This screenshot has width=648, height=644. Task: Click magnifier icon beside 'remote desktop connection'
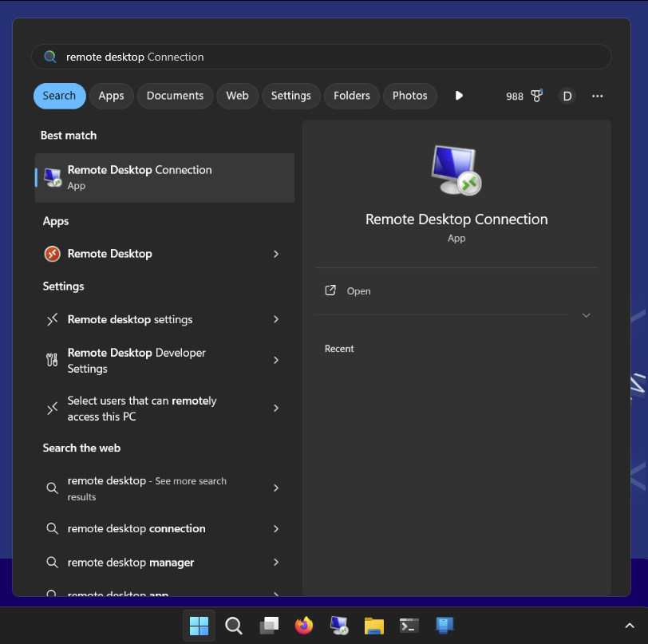[x=52, y=528]
